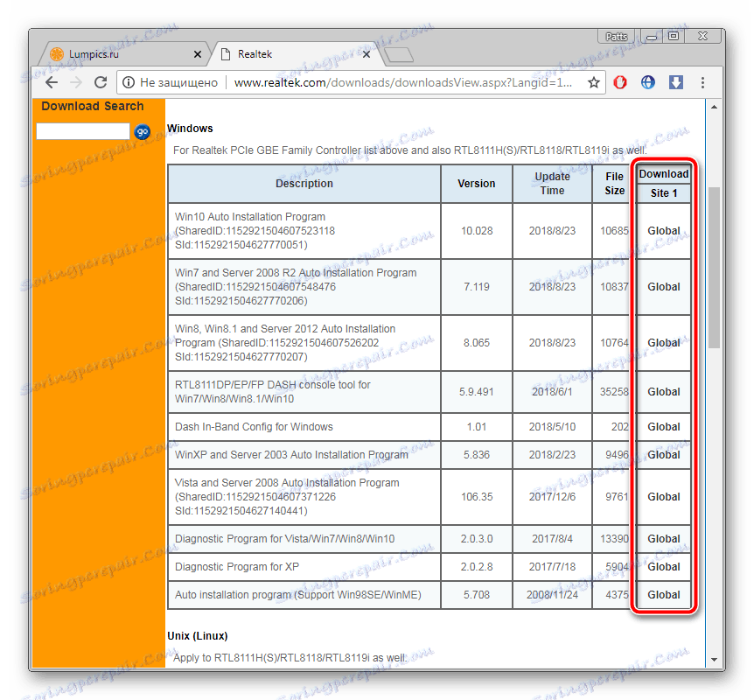Click the page scrollbar down arrow

pyautogui.click(x=714, y=660)
